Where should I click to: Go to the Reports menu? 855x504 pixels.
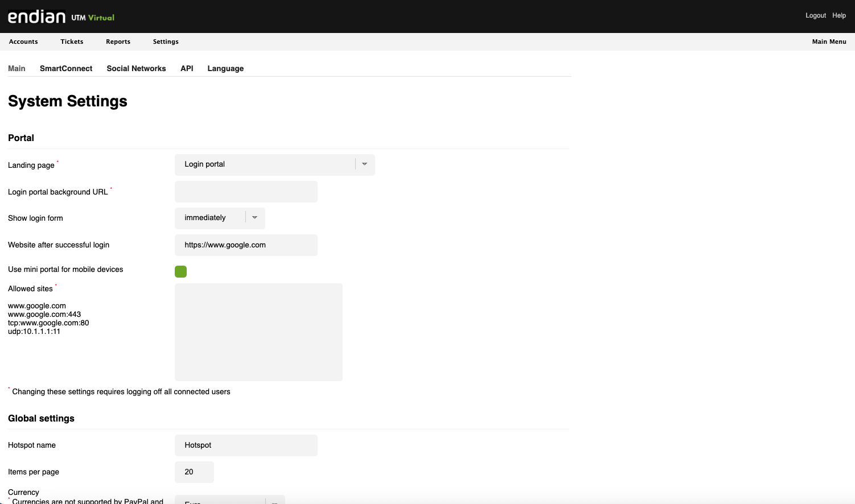pyautogui.click(x=118, y=42)
